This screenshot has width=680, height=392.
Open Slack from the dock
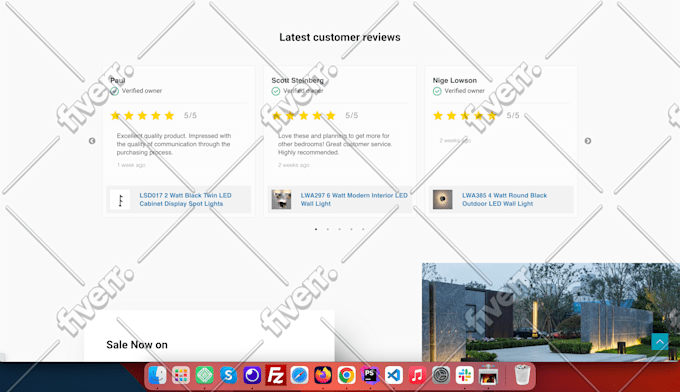464,375
